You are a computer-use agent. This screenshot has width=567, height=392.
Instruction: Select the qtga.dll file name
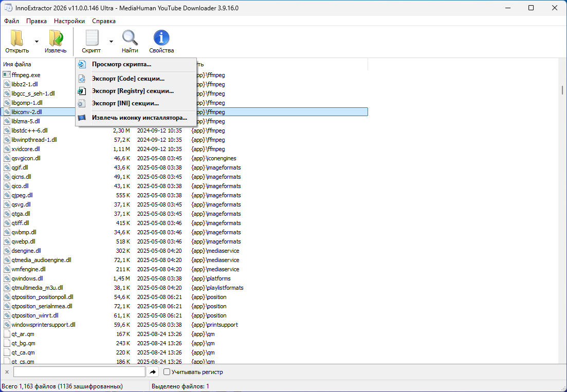[21, 214]
